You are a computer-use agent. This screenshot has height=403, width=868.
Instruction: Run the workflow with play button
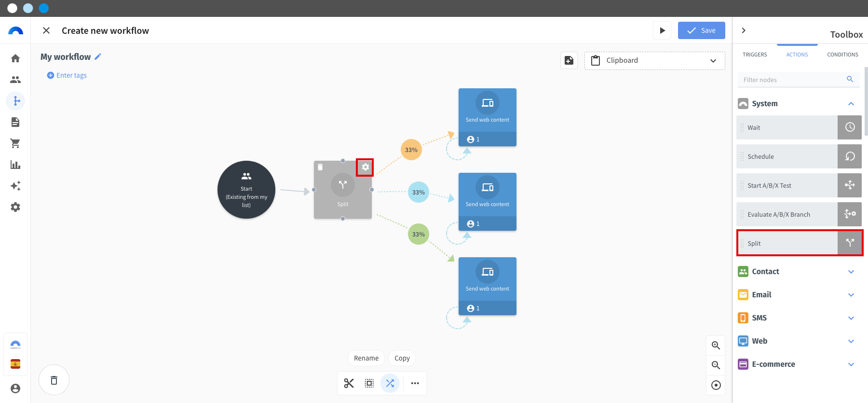662,30
